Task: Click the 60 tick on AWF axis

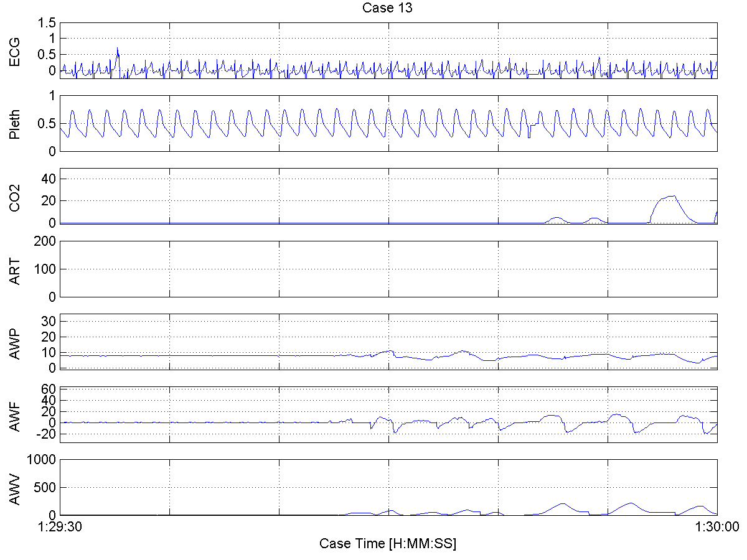Action: (49, 389)
